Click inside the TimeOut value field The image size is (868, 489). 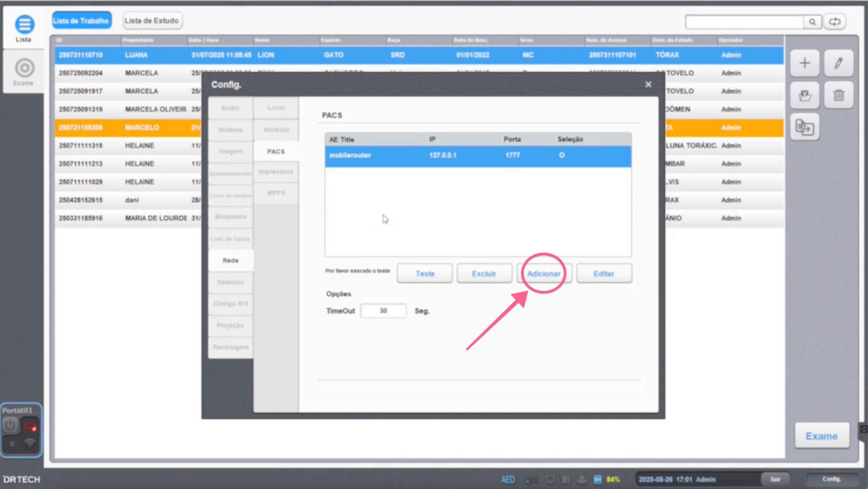[383, 311]
